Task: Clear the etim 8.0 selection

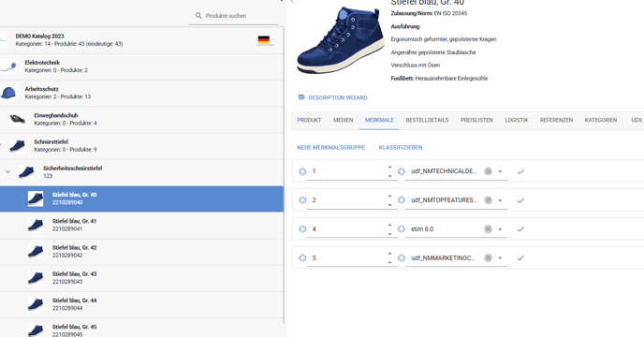Action: click(488, 229)
